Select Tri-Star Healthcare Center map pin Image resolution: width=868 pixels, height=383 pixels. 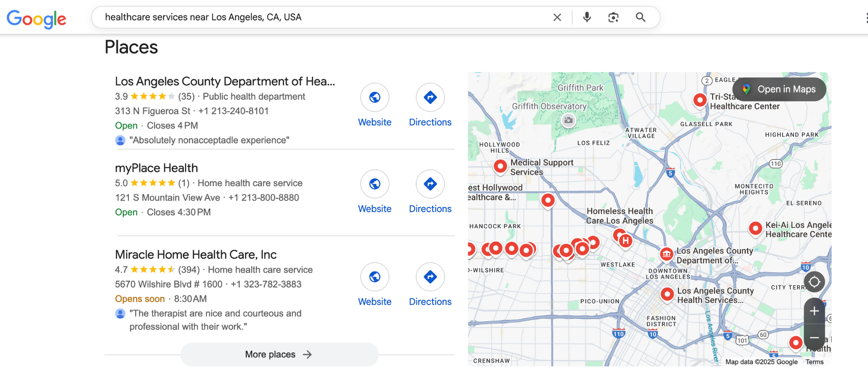tap(700, 100)
